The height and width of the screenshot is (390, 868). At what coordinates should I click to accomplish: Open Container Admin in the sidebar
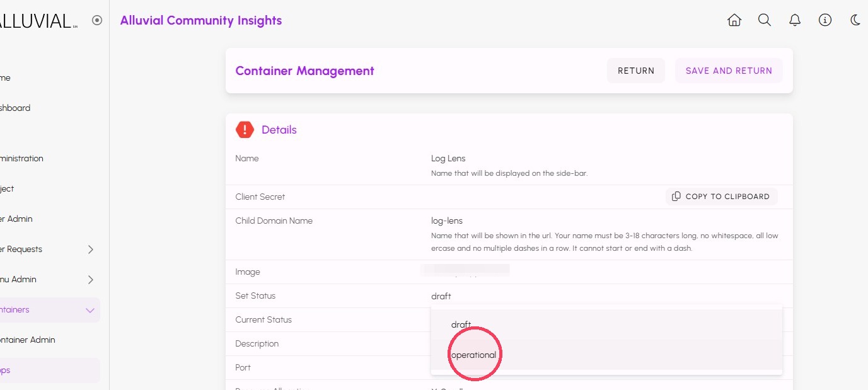click(26, 340)
